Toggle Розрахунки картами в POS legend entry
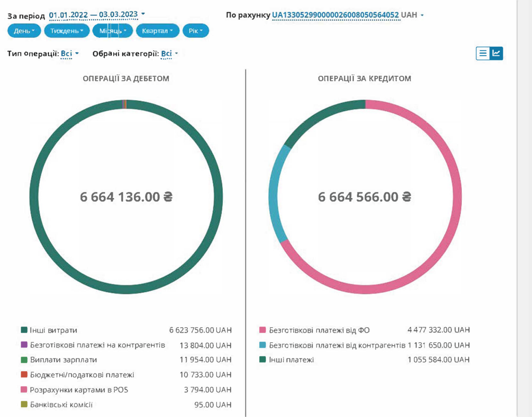 point(79,389)
